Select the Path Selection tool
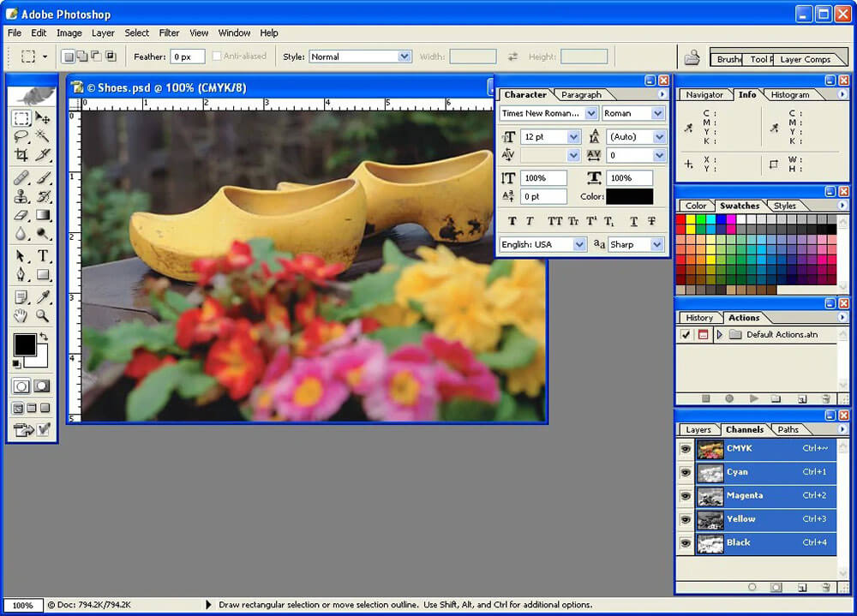Image resolution: width=857 pixels, height=616 pixels. 21,256
